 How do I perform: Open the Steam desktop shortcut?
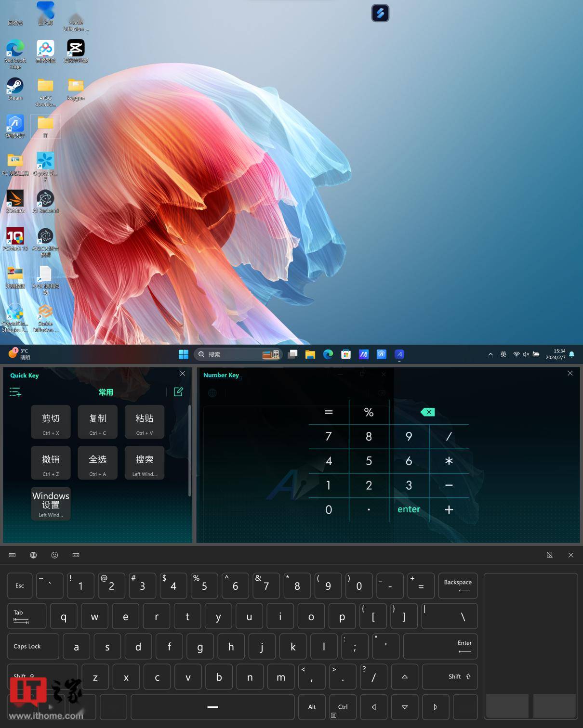(15, 89)
